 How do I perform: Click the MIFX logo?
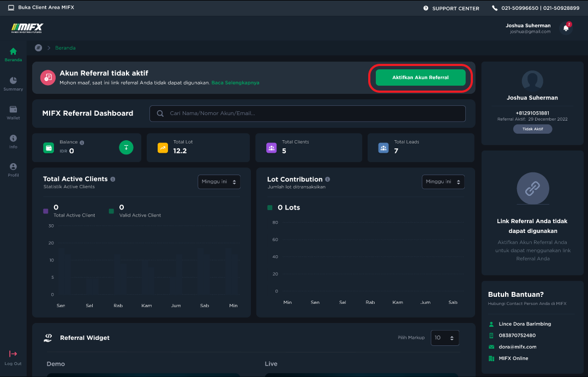pyautogui.click(x=27, y=28)
